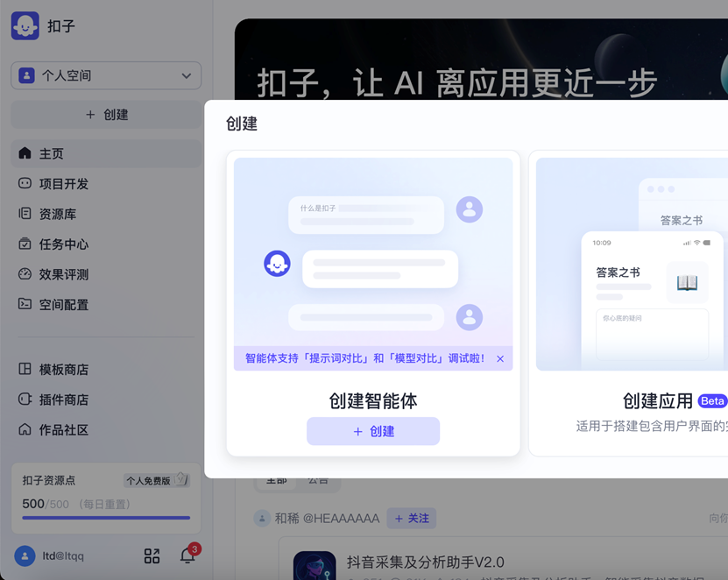Click the ltd@ltqq user avatar

25,555
